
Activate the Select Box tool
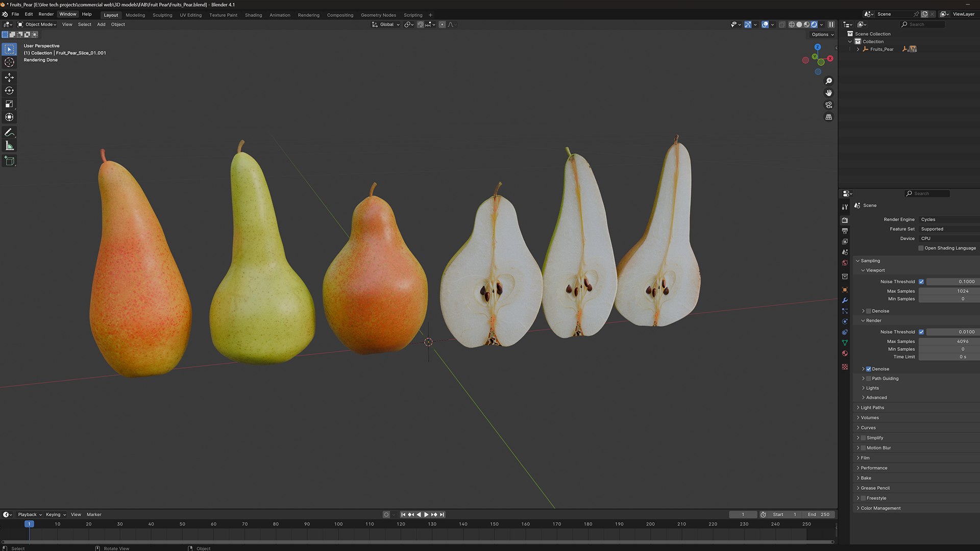click(9, 49)
